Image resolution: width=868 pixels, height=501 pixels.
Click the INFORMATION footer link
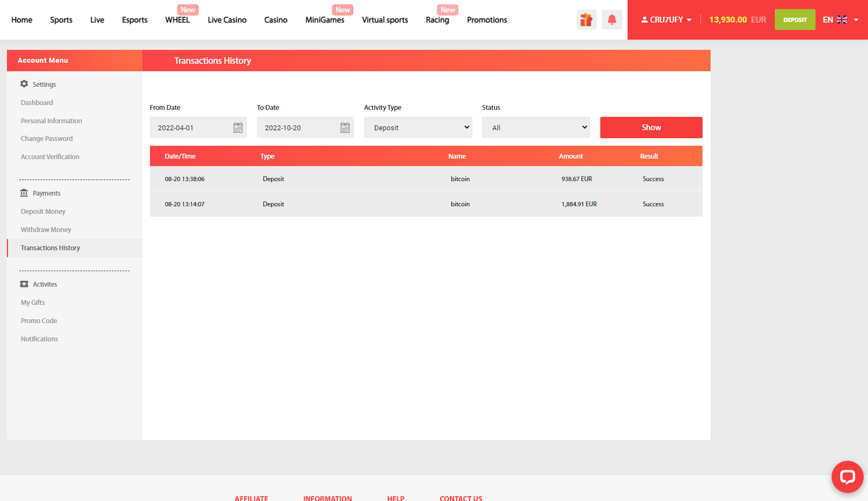click(x=328, y=498)
